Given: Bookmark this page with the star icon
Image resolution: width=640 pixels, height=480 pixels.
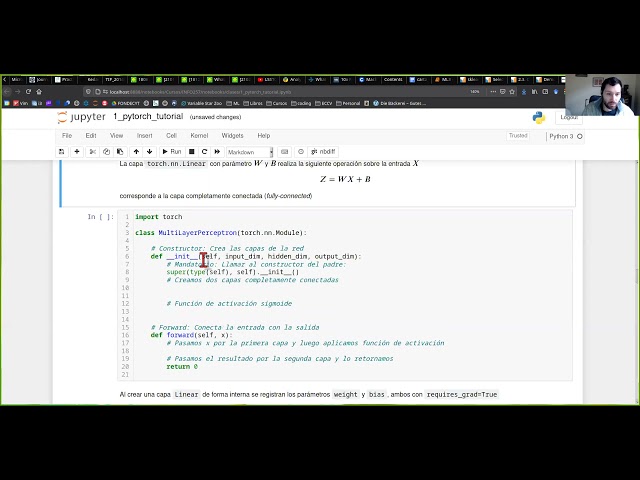Looking at the screenshot, I should click(512, 92).
